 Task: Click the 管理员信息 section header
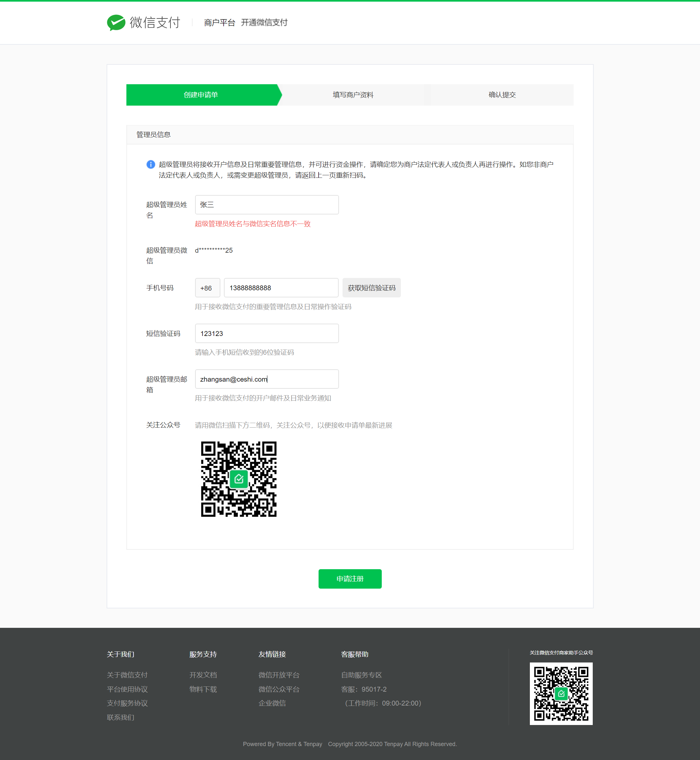pos(350,134)
